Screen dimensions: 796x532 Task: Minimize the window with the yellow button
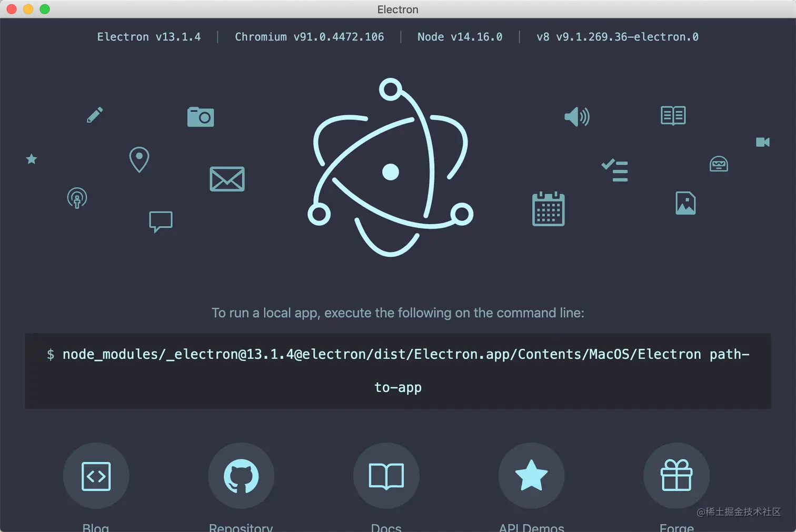28,9
